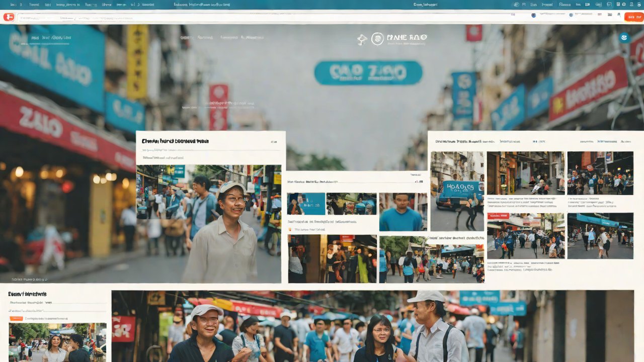Open the extensions puzzle icon in the toolbar
The image size is (644, 362).
pyautogui.click(x=610, y=15)
